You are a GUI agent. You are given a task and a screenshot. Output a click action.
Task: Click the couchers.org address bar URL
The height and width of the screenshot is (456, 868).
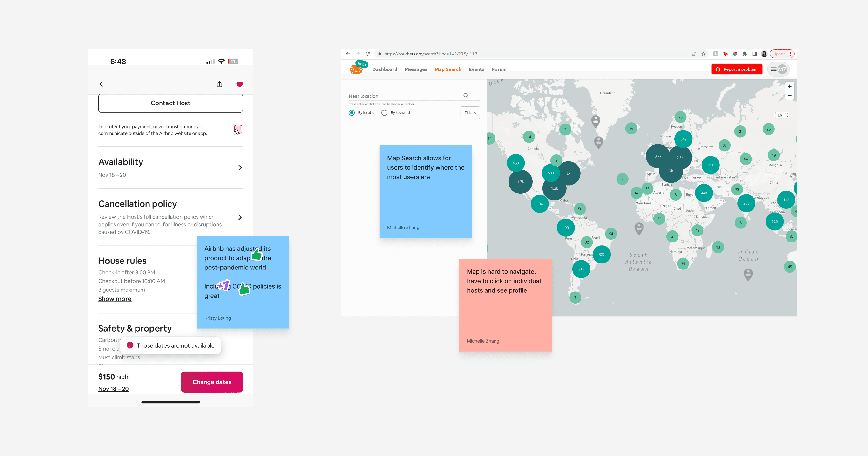[x=431, y=54]
